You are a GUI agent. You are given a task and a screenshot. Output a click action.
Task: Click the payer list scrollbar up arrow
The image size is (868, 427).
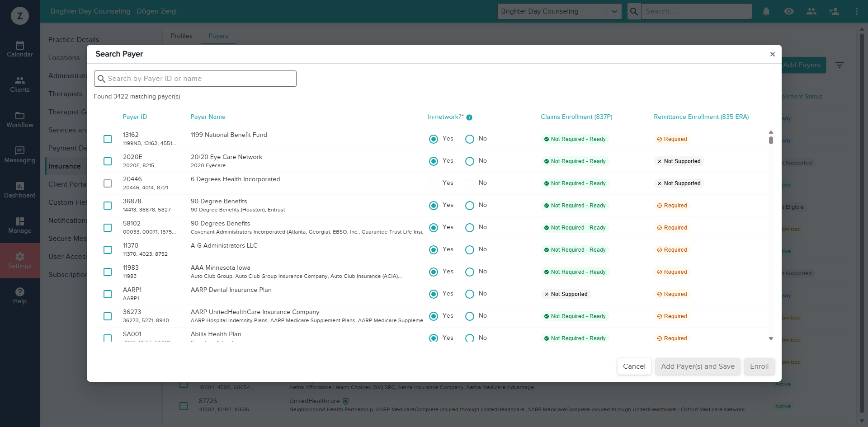click(x=771, y=132)
